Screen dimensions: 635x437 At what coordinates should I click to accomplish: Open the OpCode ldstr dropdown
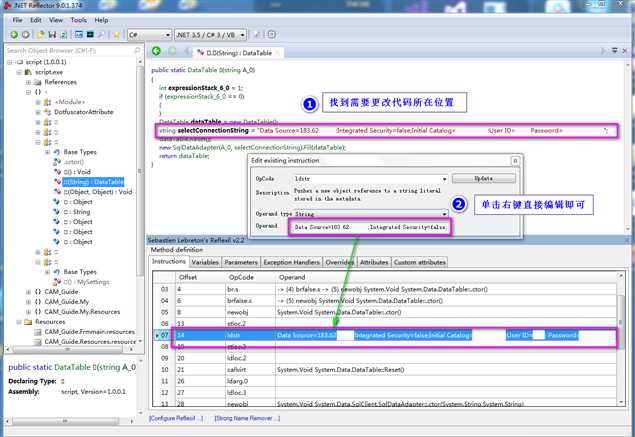tap(444, 179)
